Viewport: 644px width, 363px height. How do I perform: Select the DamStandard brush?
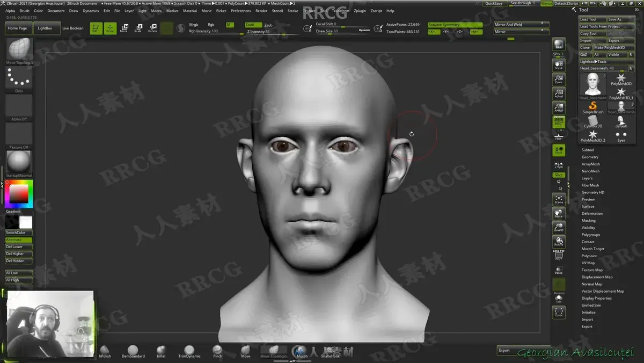coord(133,352)
